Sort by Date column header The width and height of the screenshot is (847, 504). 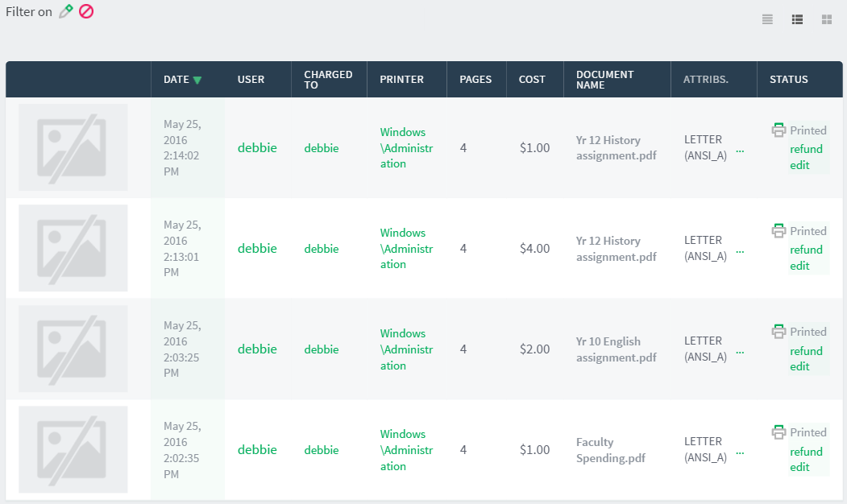pos(176,80)
